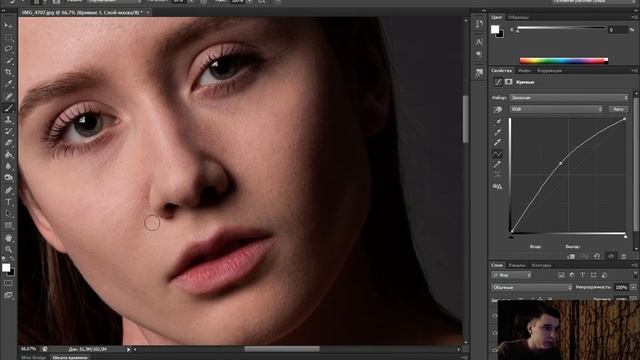Select the Dodge tool
Image resolution: width=640 pixels, height=360 pixels.
(8, 178)
